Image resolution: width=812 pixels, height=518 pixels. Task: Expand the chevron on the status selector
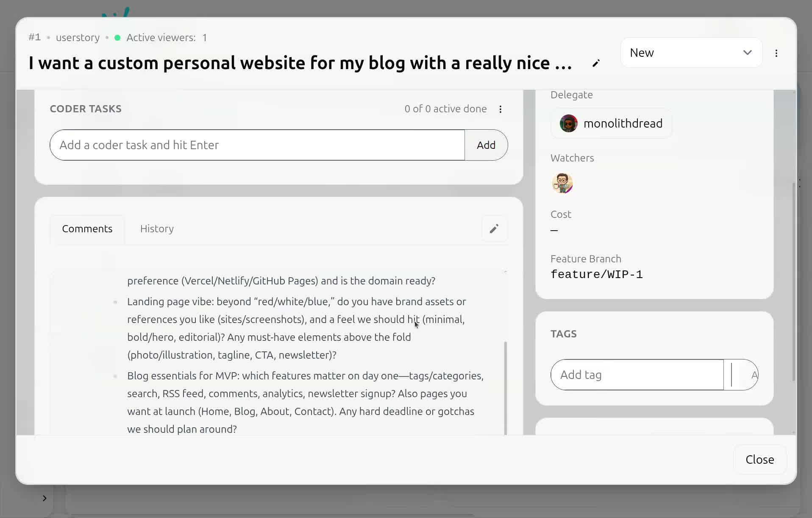pos(748,53)
